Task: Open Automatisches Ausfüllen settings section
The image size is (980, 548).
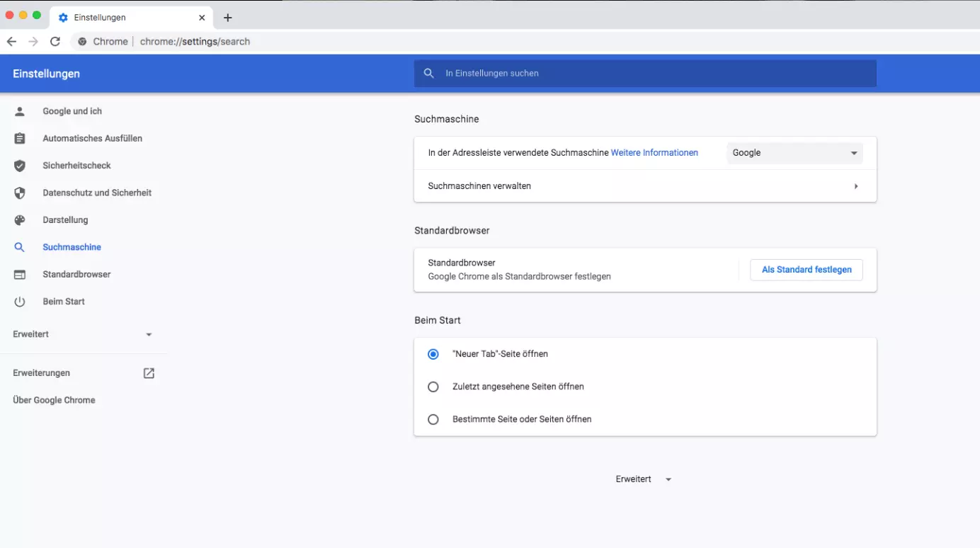Action: (93, 139)
